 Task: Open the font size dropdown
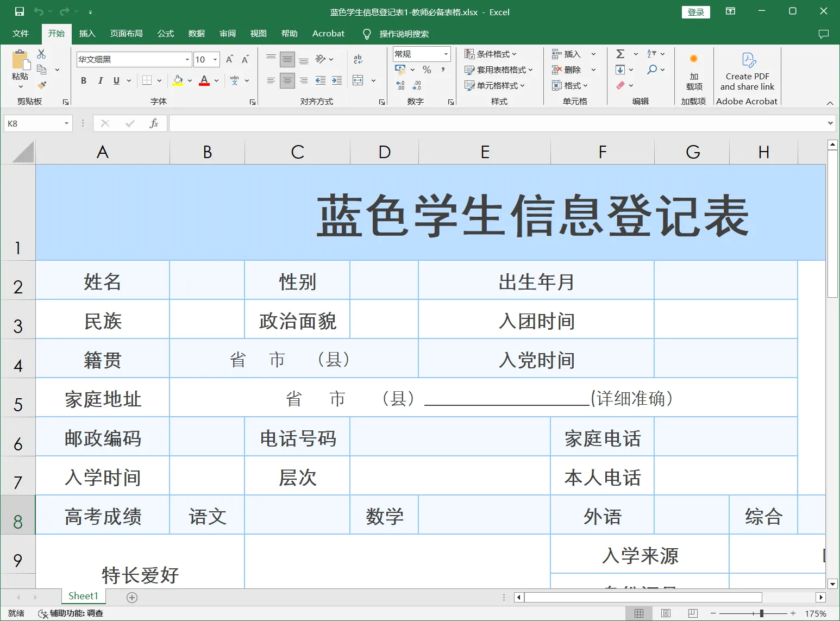216,59
